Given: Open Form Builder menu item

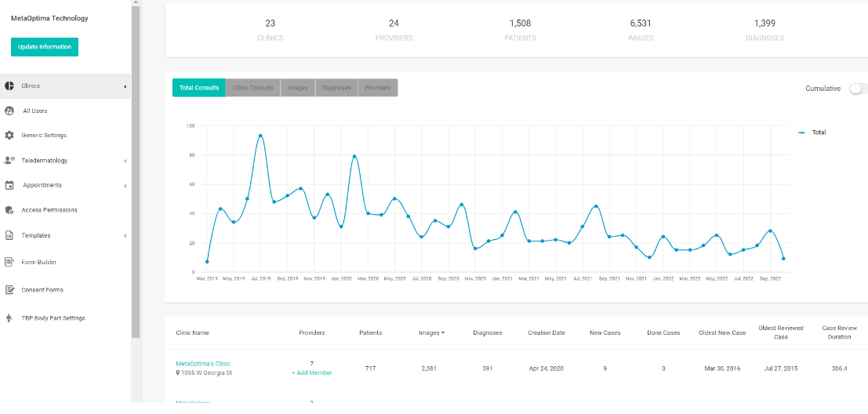Looking at the screenshot, I should [x=38, y=263].
